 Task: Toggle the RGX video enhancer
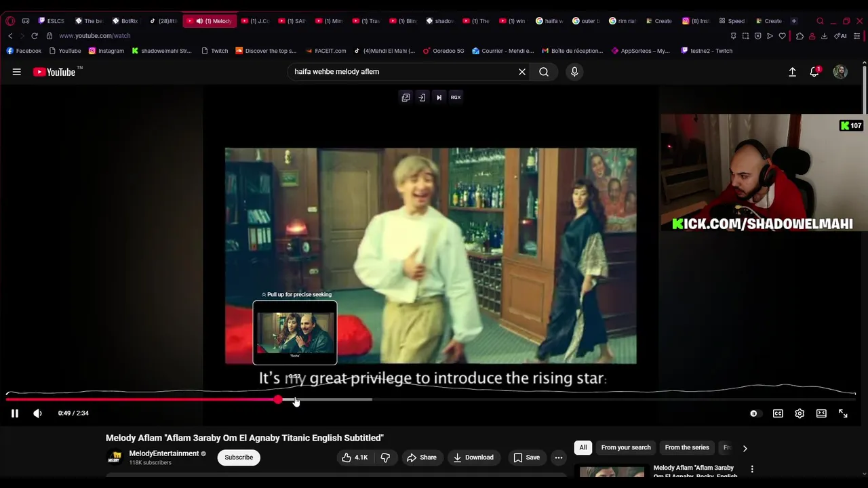coord(456,98)
